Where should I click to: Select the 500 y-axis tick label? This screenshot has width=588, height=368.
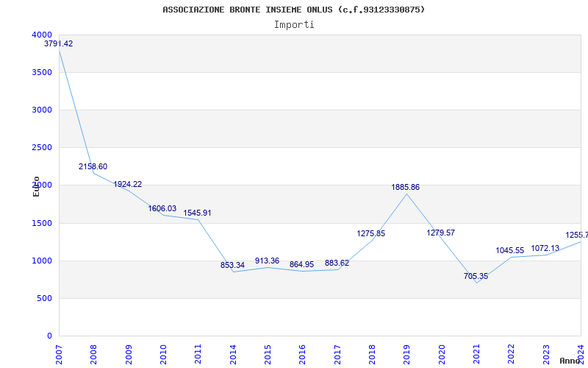(x=45, y=298)
